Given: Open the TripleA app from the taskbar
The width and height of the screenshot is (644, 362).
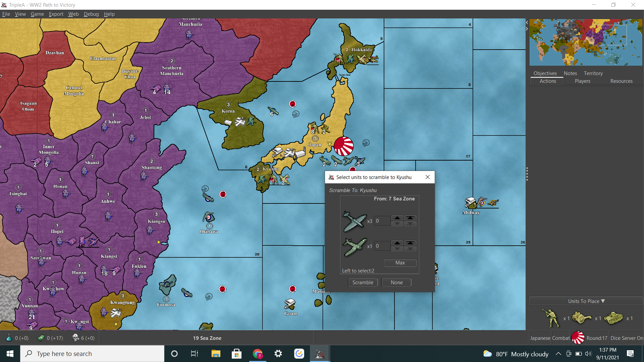Looking at the screenshot, I should pyautogui.click(x=320, y=354).
